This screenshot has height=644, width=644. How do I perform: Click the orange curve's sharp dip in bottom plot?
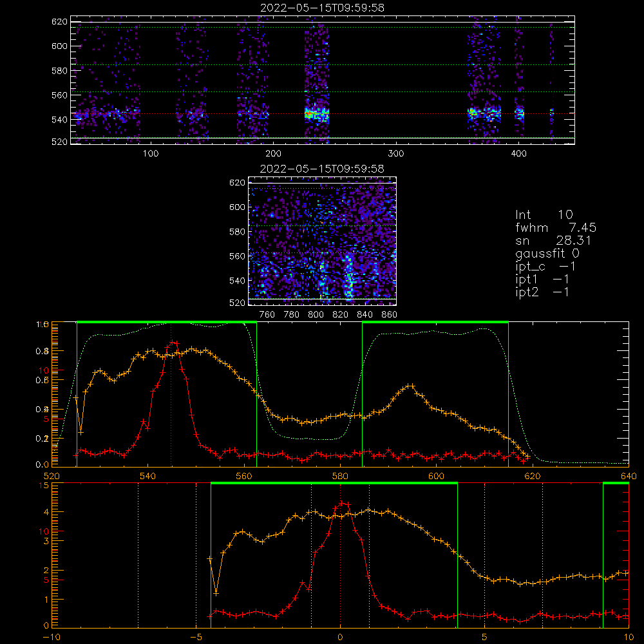click(216, 594)
